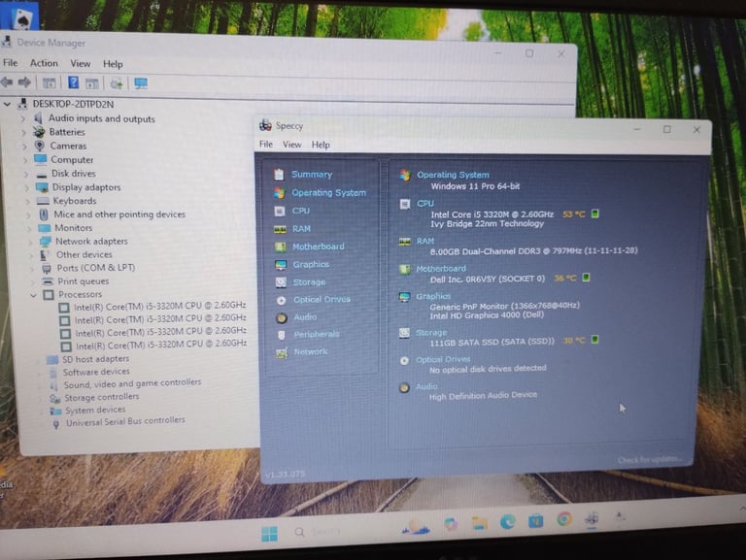Open File menu in Device Manager

coord(10,63)
